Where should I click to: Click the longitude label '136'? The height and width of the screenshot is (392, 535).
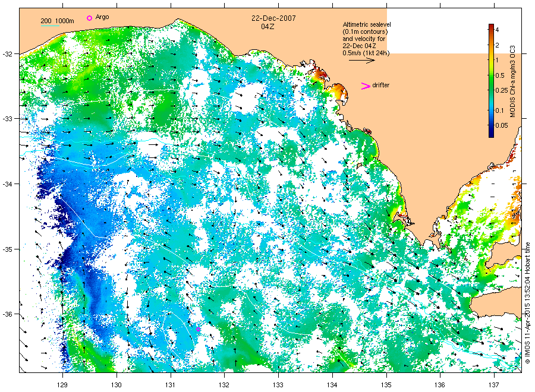[440, 385]
